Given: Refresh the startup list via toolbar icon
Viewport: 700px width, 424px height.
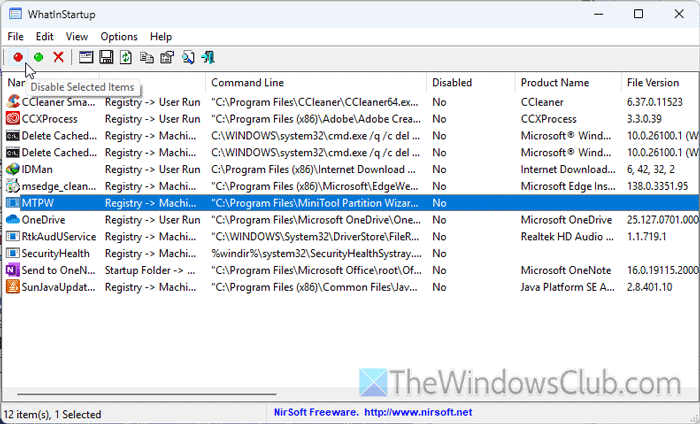Looking at the screenshot, I should point(126,57).
